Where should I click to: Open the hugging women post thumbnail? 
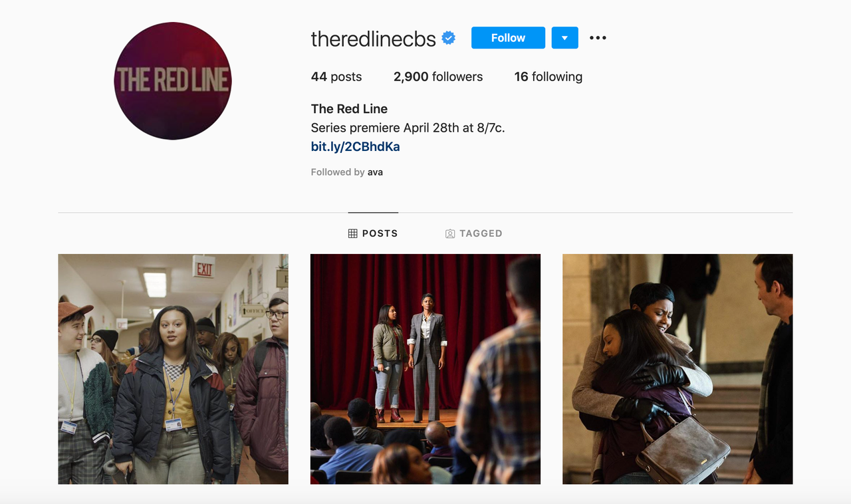677,369
